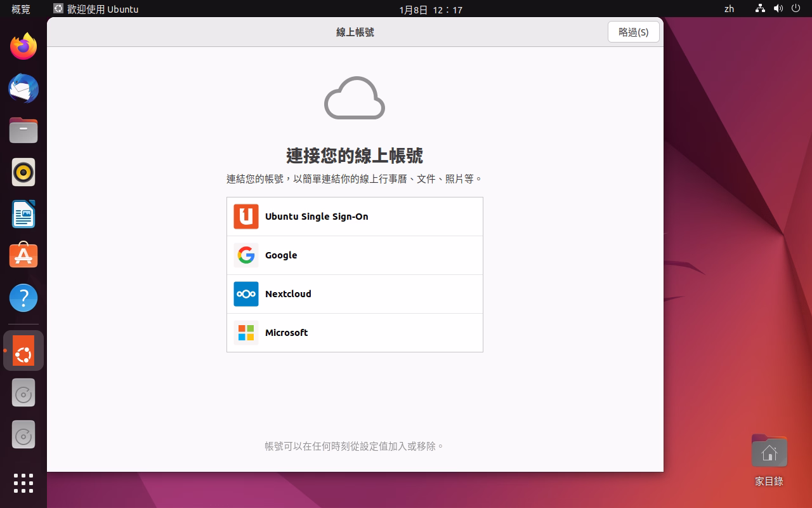Launch LibreOffice Writer from the dock
Viewport: 812px width, 508px height.
(x=23, y=214)
